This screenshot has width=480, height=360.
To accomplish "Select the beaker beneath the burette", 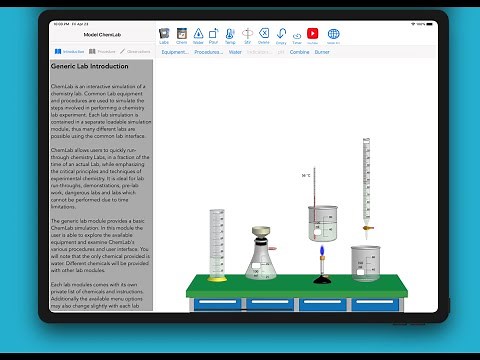I will click(365, 264).
